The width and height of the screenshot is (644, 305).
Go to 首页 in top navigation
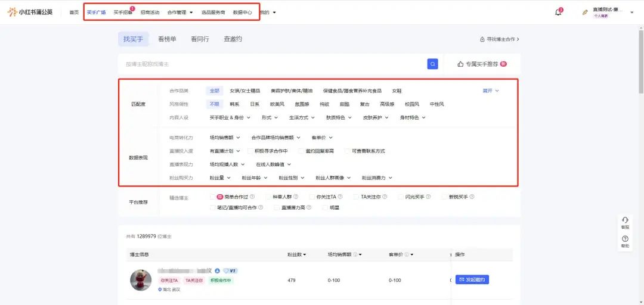pyautogui.click(x=74, y=13)
